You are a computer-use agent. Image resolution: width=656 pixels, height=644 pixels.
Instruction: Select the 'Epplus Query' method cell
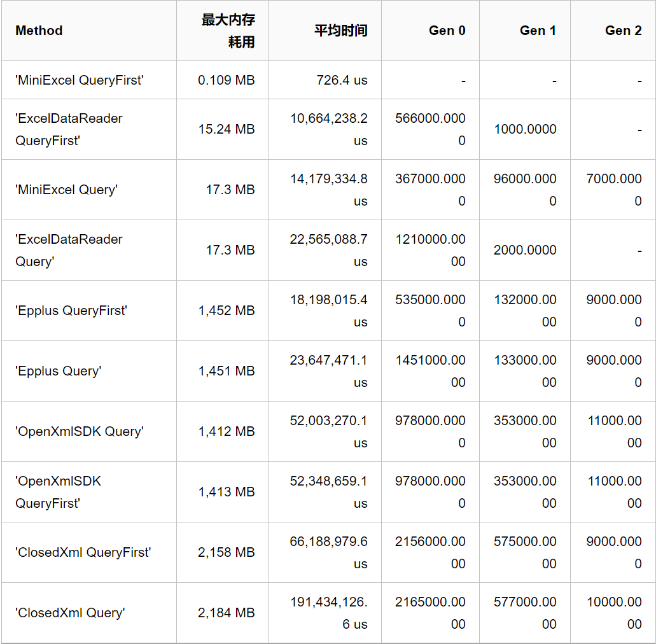click(58, 371)
